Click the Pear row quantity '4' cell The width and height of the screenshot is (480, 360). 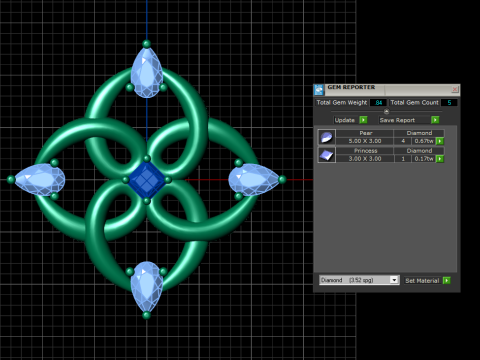(x=403, y=141)
